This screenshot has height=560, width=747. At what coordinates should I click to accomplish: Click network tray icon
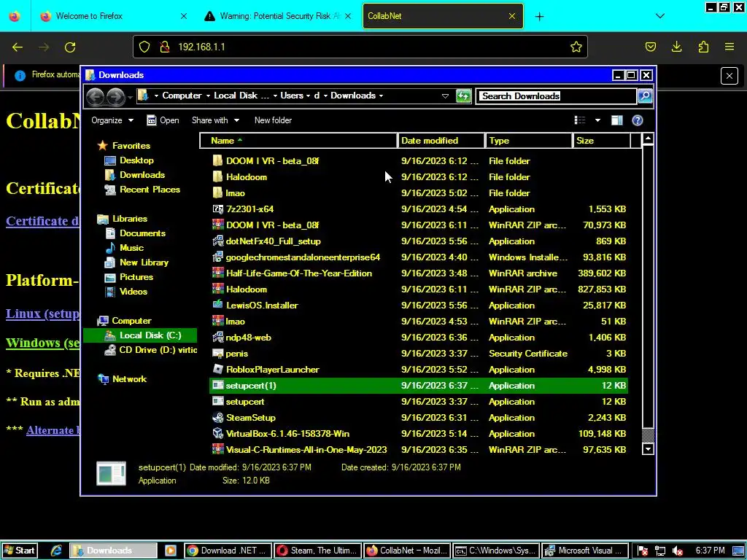point(659,551)
